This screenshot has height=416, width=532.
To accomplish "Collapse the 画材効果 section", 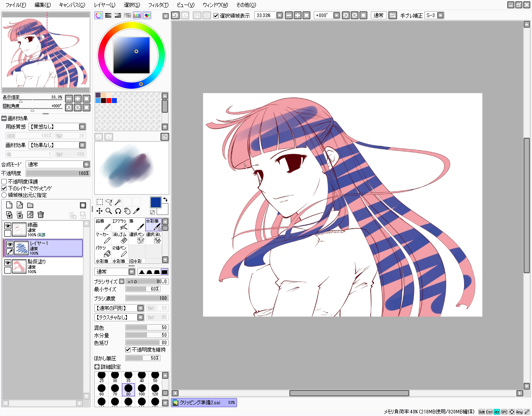I will click(x=4, y=118).
